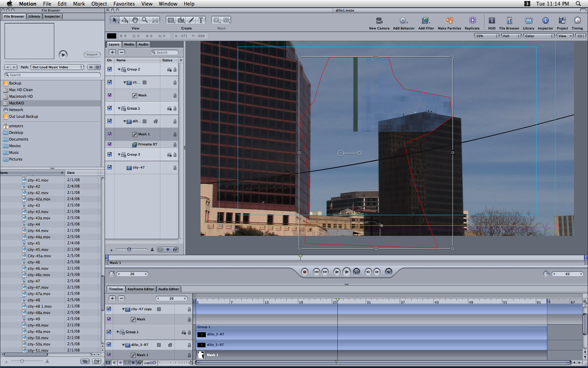Select the city-45.mov file in list
This screenshot has height=368, width=588.
(x=38, y=250)
